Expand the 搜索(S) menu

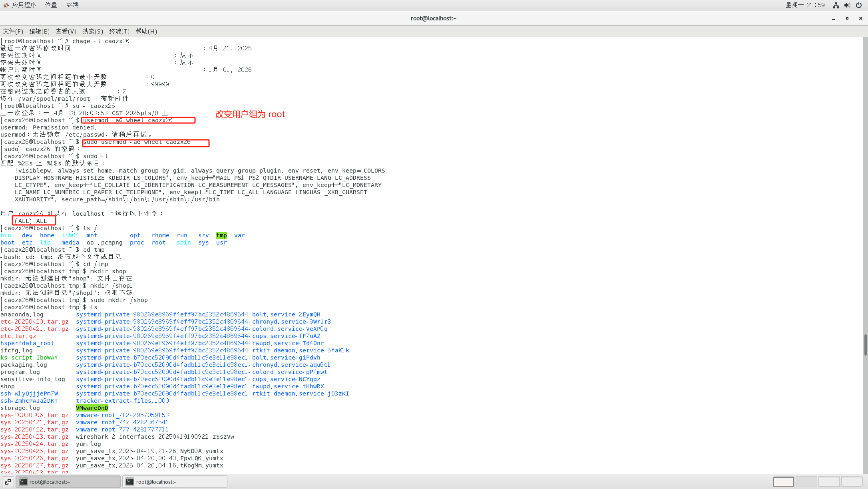click(x=93, y=31)
